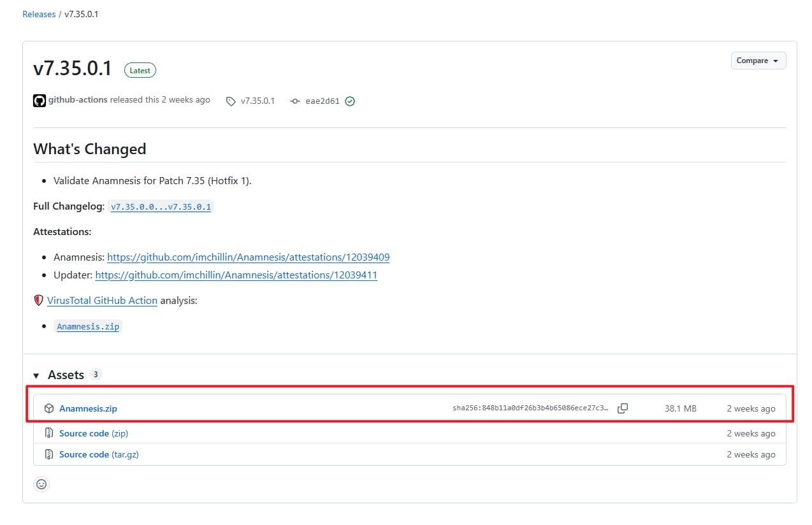The height and width of the screenshot is (525, 812).
Task: Open commit eae2d61
Action: [323, 101]
